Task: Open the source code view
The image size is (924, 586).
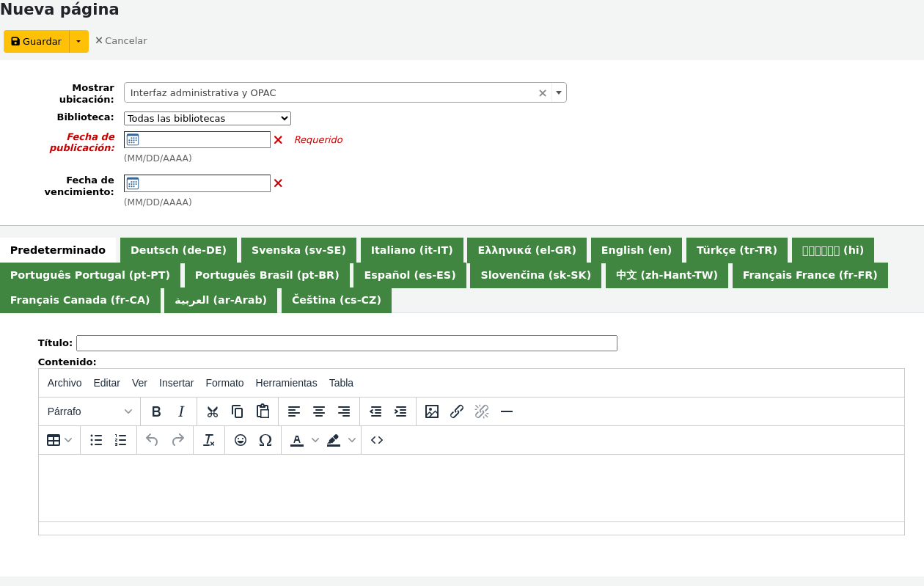Action: (377, 440)
